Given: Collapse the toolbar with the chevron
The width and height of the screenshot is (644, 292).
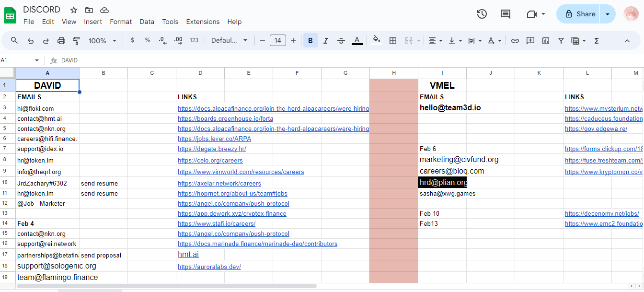Looking at the screenshot, I should click(627, 41).
